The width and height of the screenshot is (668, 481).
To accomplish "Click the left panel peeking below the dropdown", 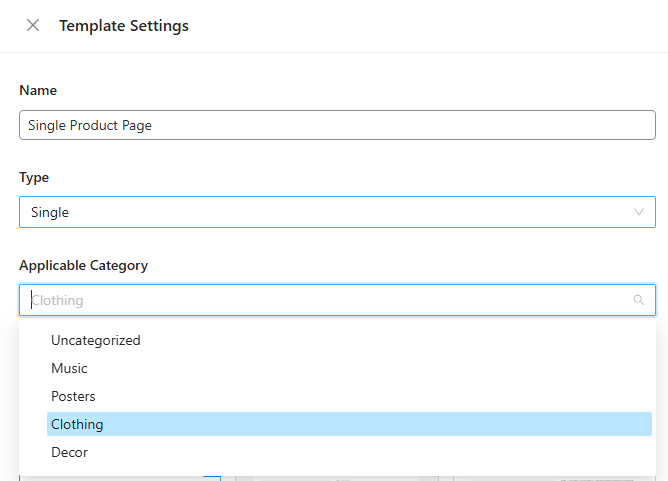I will pos(110,478).
